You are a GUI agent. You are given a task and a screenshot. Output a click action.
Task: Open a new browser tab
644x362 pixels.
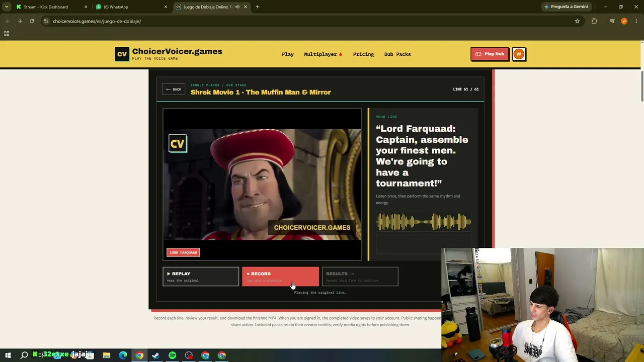[x=258, y=7]
